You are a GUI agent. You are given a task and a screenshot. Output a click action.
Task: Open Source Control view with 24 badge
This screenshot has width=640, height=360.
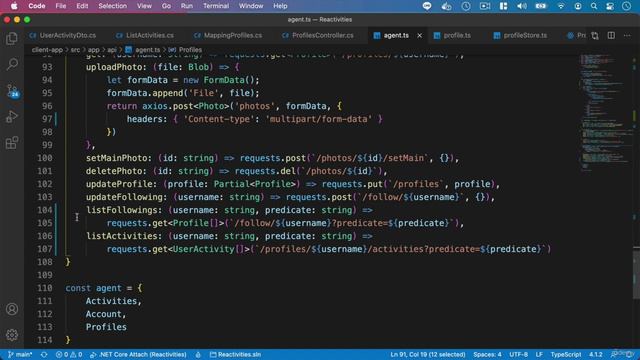(x=12, y=91)
